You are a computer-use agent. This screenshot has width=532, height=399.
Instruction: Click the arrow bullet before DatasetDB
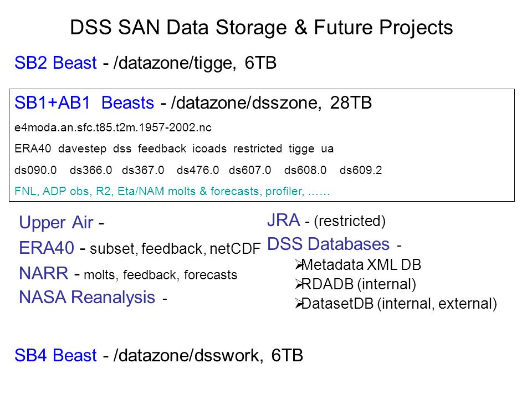[x=298, y=304]
